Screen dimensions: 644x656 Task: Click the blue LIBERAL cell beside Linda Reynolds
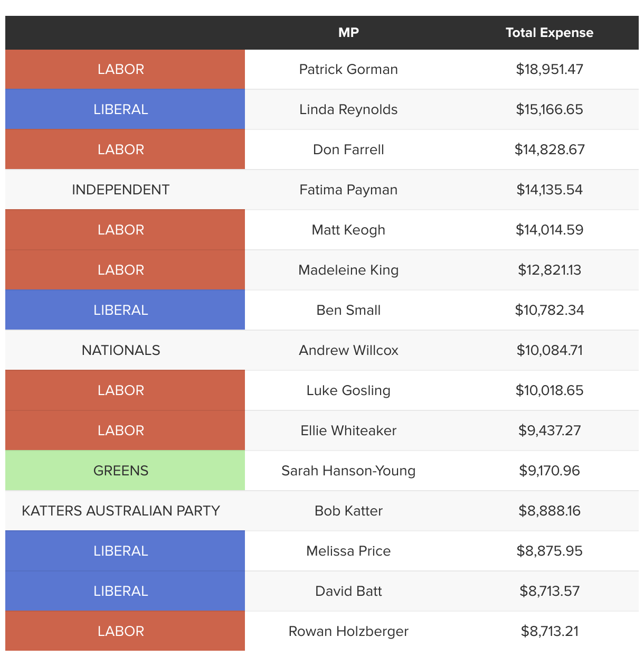[x=121, y=109]
